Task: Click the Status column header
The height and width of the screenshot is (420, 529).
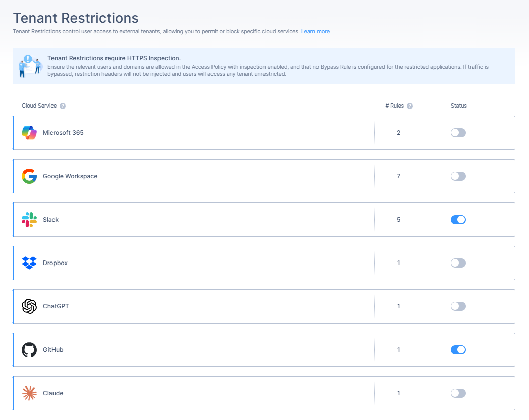Action: [x=458, y=106]
